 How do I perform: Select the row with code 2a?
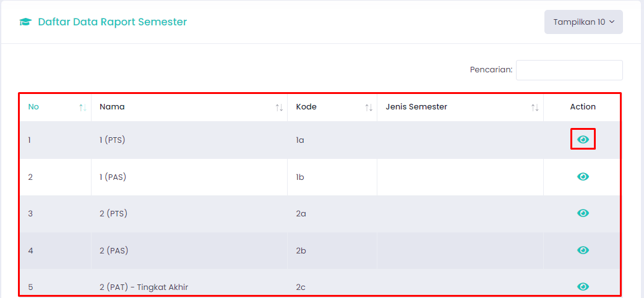click(320, 214)
